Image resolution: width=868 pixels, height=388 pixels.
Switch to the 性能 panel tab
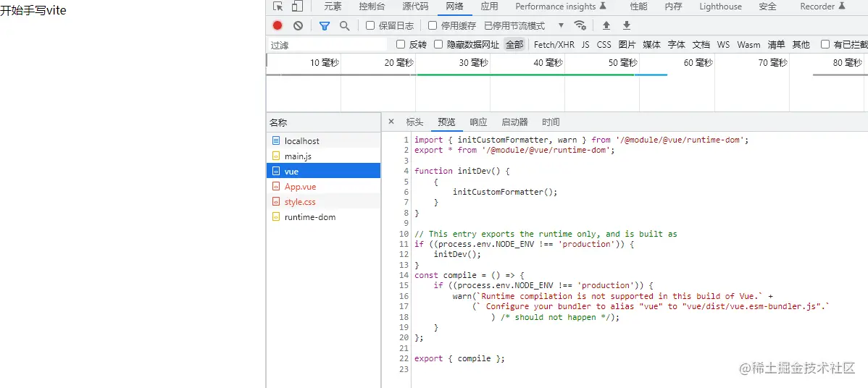pos(638,7)
